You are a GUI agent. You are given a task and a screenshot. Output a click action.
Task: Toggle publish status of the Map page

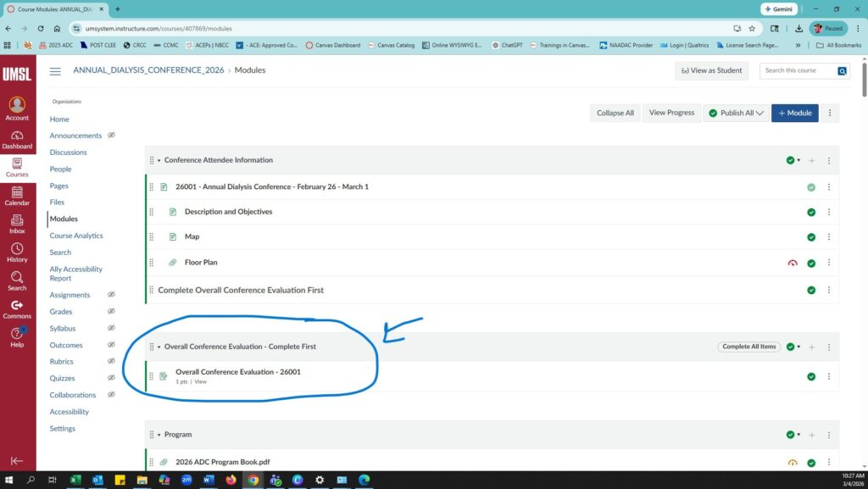[811, 237]
